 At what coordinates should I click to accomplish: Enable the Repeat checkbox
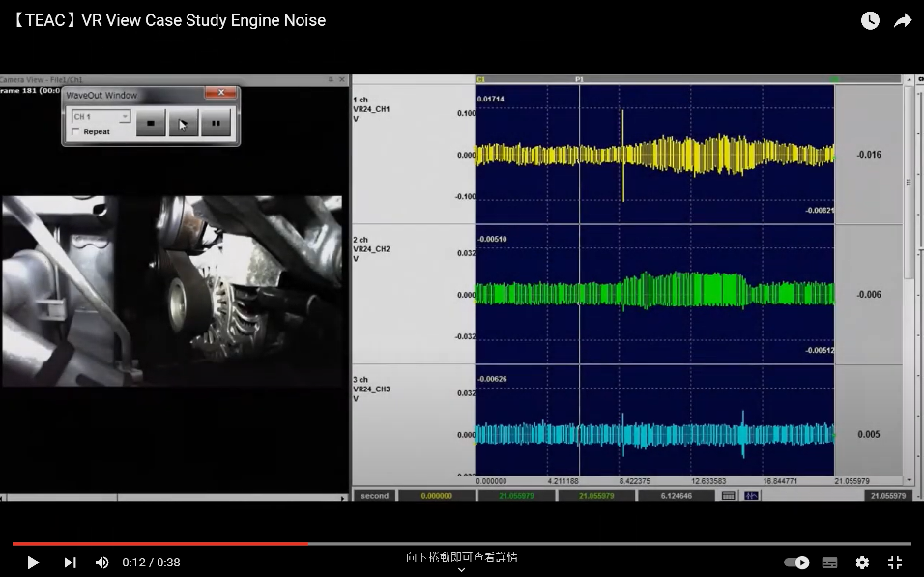(76, 131)
